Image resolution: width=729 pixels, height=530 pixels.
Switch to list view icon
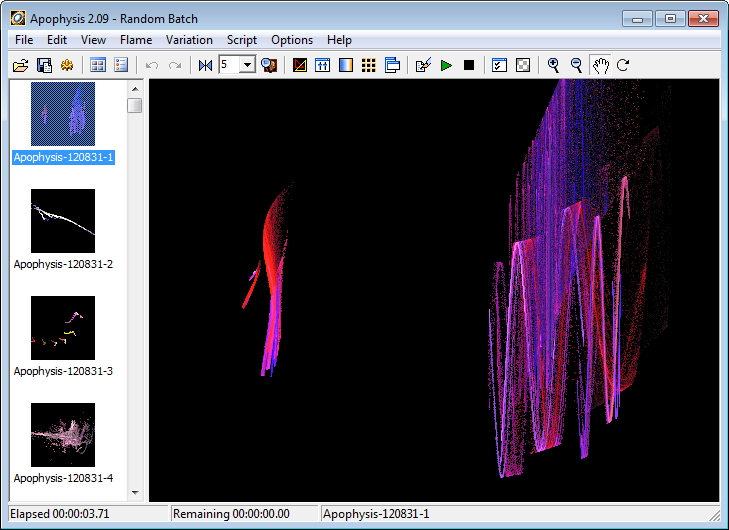[x=121, y=65]
